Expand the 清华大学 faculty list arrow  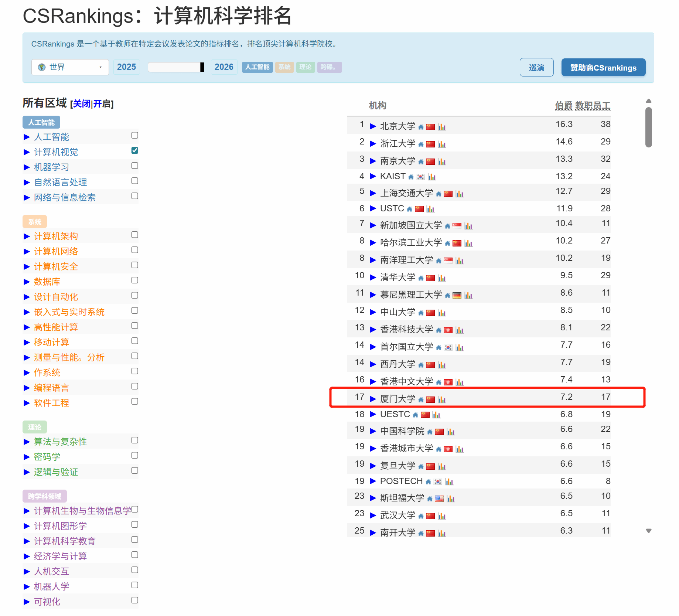(373, 278)
